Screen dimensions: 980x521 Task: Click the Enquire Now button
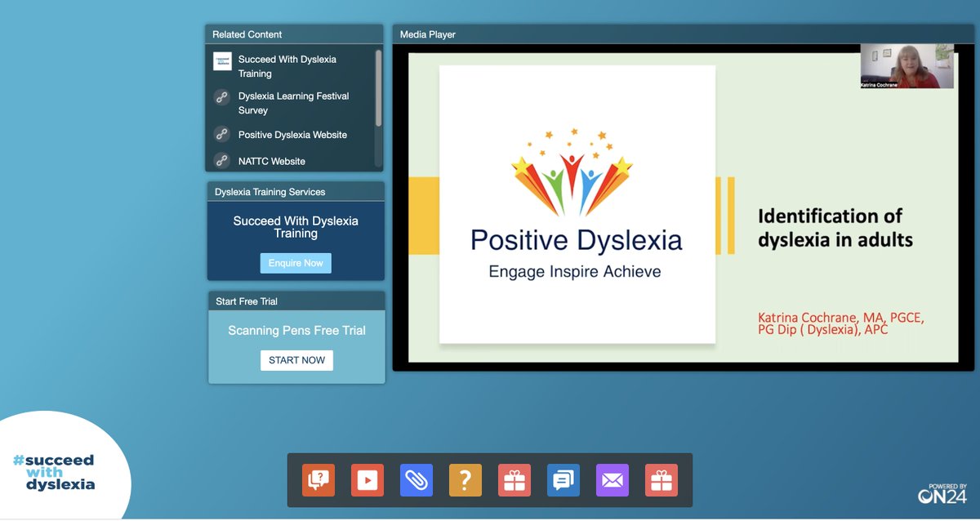pos(296,263)
